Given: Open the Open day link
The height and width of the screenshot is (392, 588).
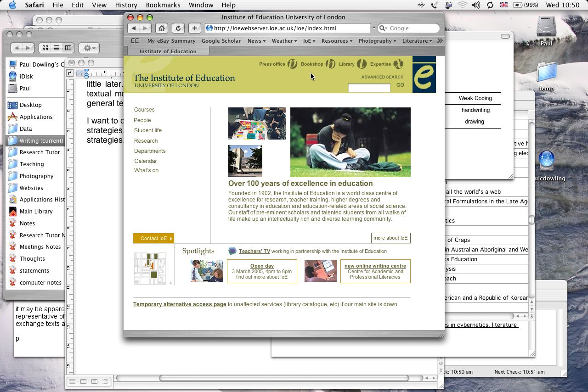Looking at the screenshot, I should [x=262, y=266].
